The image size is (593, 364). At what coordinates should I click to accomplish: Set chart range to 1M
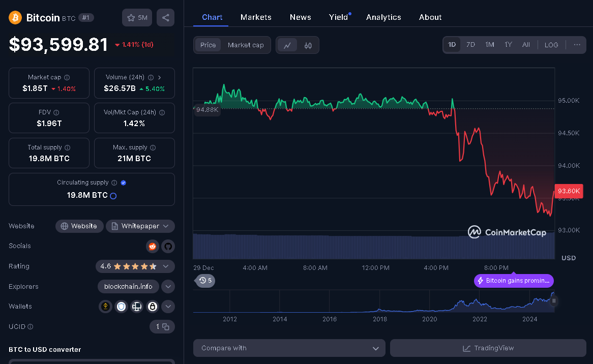pos(490,45)
